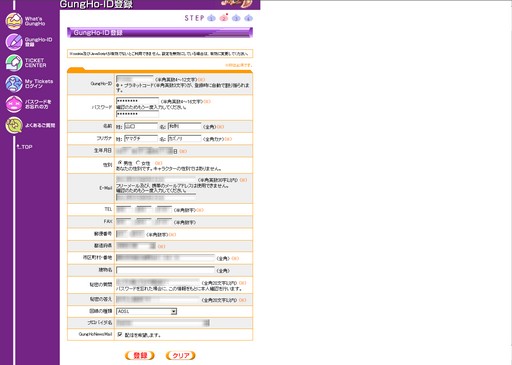Go to the TOP link in sidebar
Viewport: 512px width, 365px height.
pos(25,147)
